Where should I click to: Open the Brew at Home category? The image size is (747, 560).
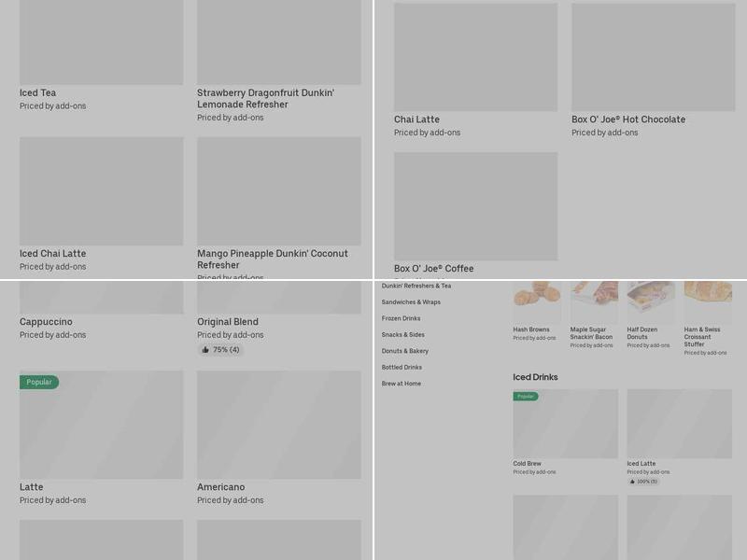401,384
